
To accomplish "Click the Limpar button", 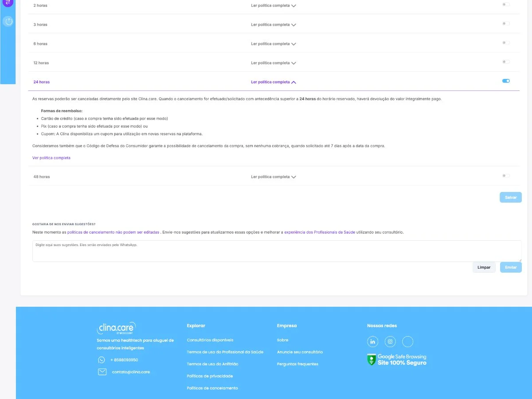I will 484,267.
